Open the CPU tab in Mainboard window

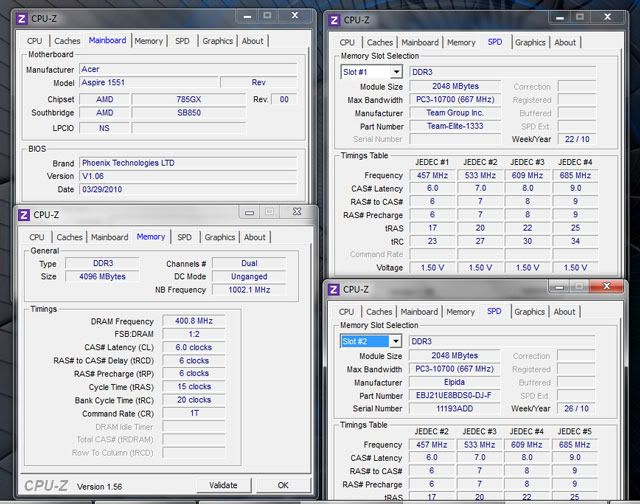click(34, 41)
